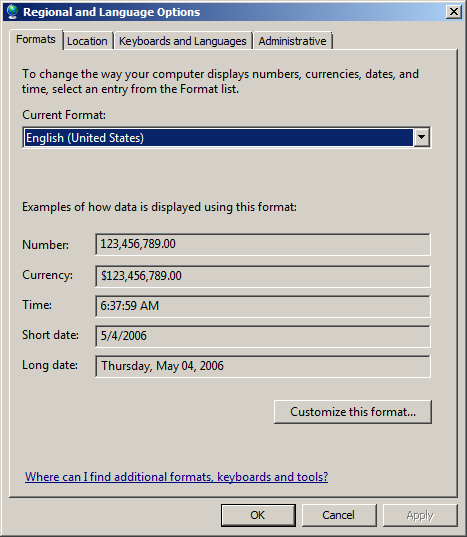
Task: Open Customize this format dialog
Action: 353,412
